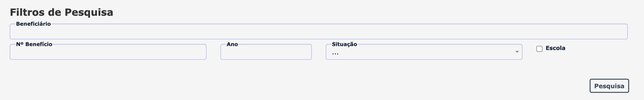644x100 pixels.
Task: Click the Situação dropdown arrow icon
Action: [517, 52]
